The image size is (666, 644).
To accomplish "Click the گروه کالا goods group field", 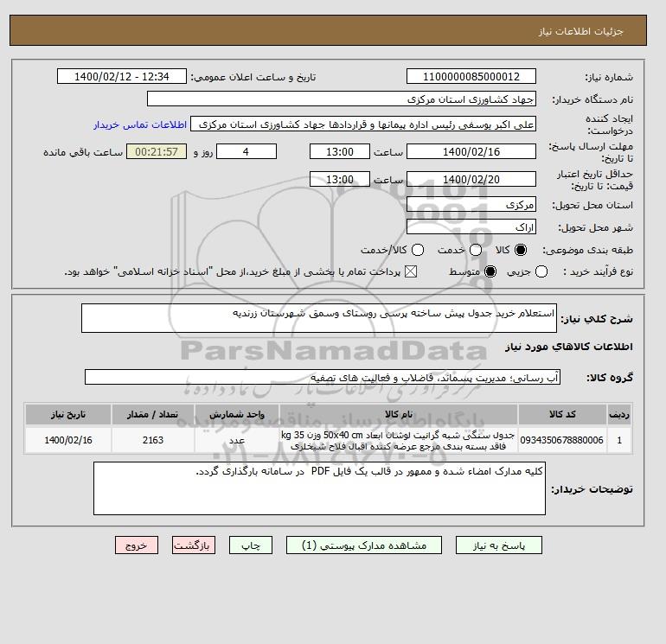I will coord(323,377).
